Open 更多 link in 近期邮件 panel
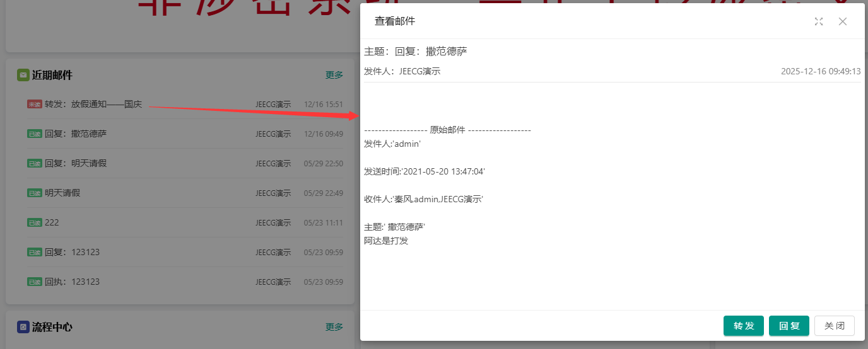868x349 pixels. (334, 75)
